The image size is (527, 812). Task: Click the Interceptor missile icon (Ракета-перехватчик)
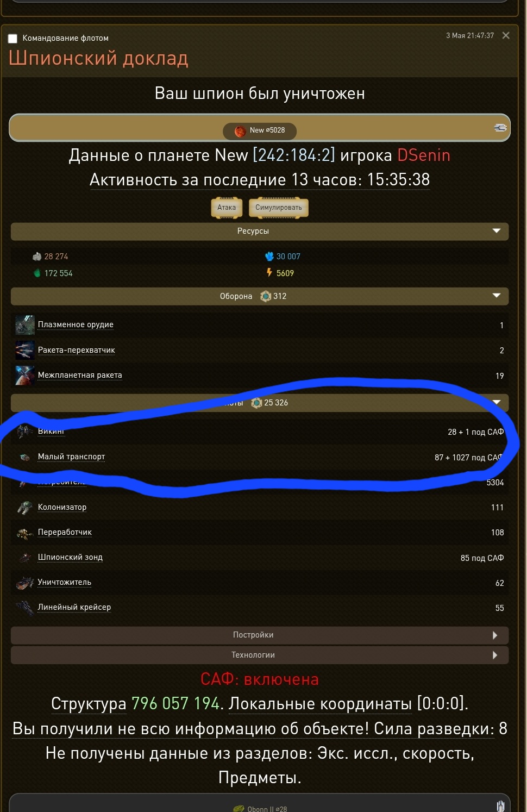(25, 350)
